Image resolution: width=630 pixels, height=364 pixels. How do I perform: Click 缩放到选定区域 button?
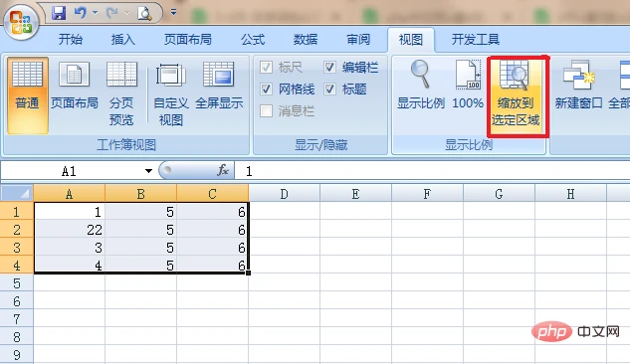[516, 95]
